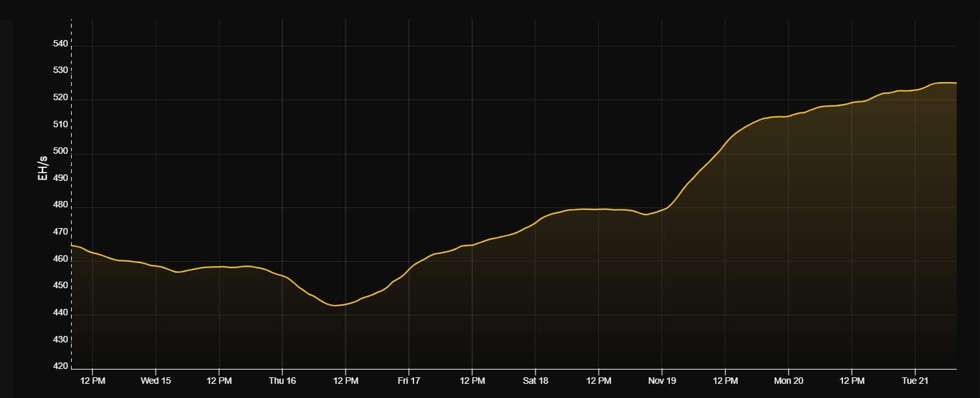Click the Mon 20 date label

tap(789, 381)
